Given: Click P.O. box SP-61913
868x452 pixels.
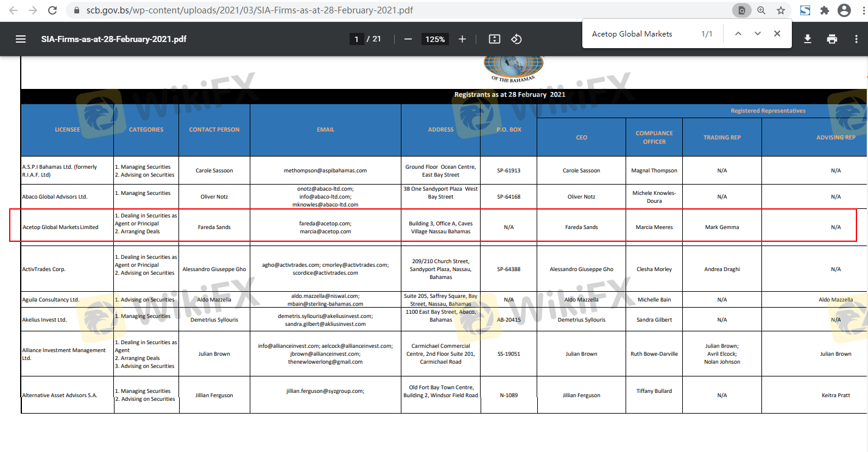Looking at the screenshot, I should [x=509, y=171].
